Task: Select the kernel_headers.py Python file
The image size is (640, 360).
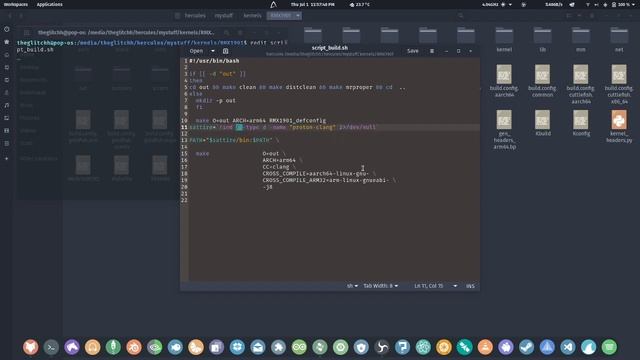Action: (x=619, y=126)
